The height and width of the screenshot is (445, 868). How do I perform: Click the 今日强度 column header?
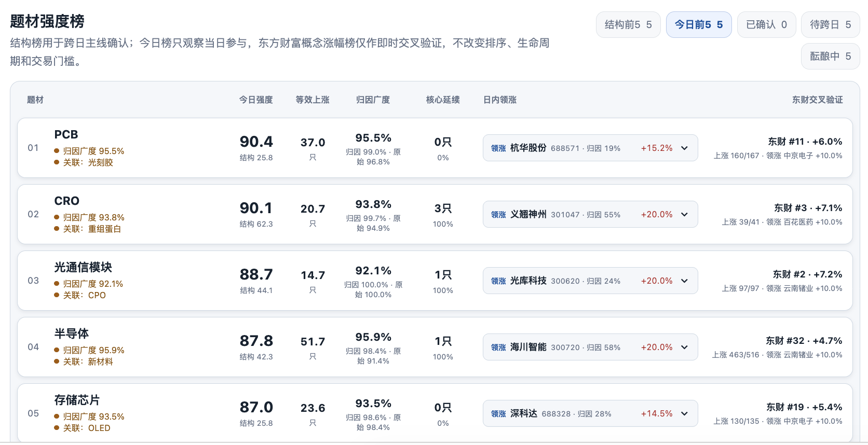(x=256, y=100)
